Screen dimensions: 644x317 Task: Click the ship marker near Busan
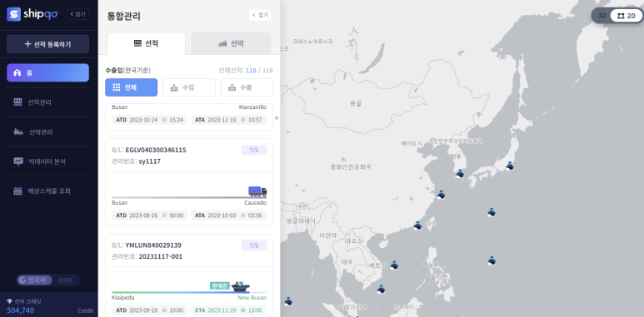[x=460, y=173]
